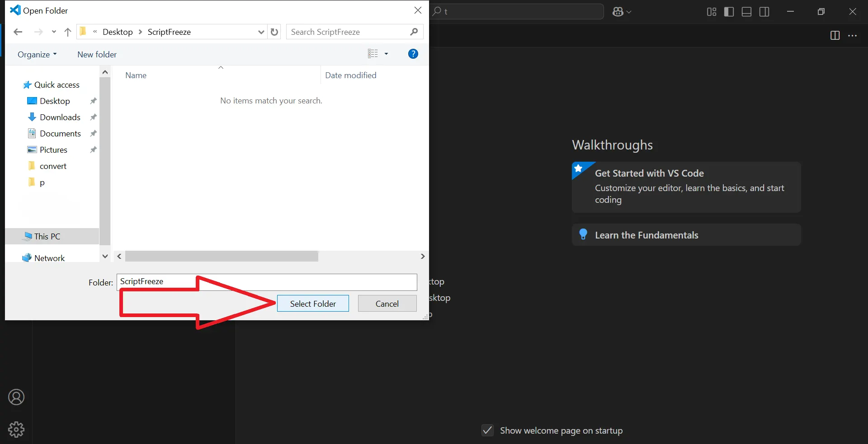This screenshot has width=868, height=444.
Task: Split the VS Code editor right
Action: 835,36
